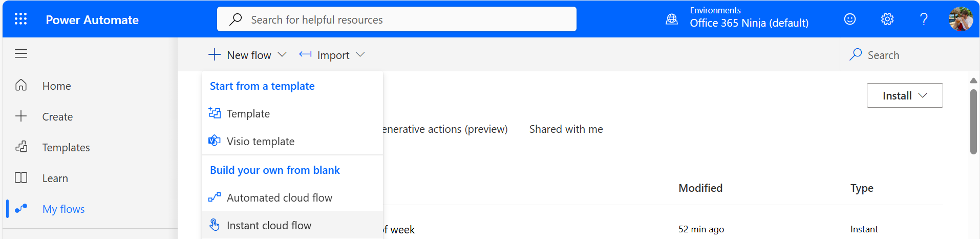
Task: Click the Search for helpful resources field
Action: point(397,19)
